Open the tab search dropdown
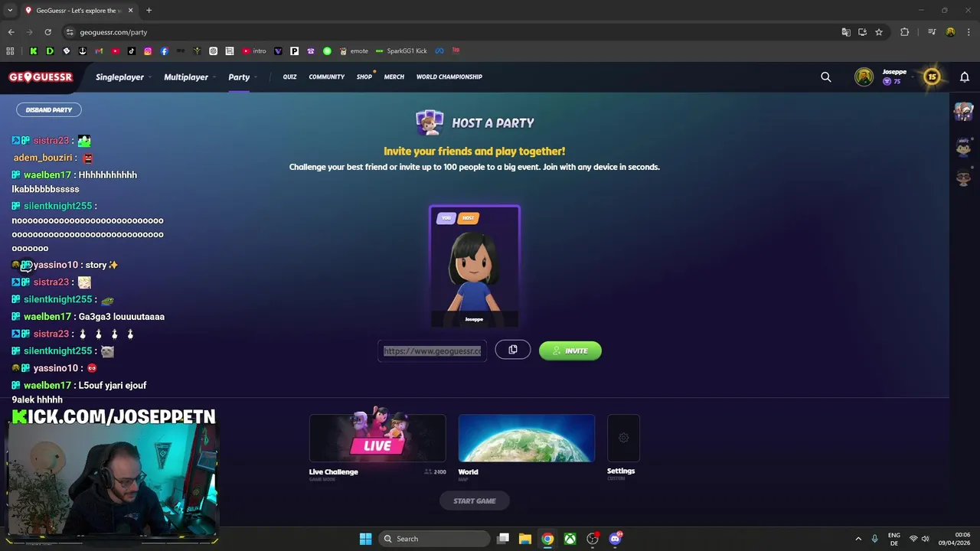The image size is (980, 551). point(10,10)
